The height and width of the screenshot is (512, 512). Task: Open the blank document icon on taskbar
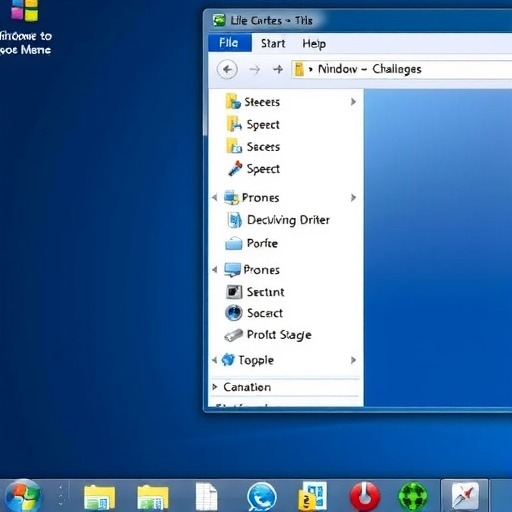[206, 497]
